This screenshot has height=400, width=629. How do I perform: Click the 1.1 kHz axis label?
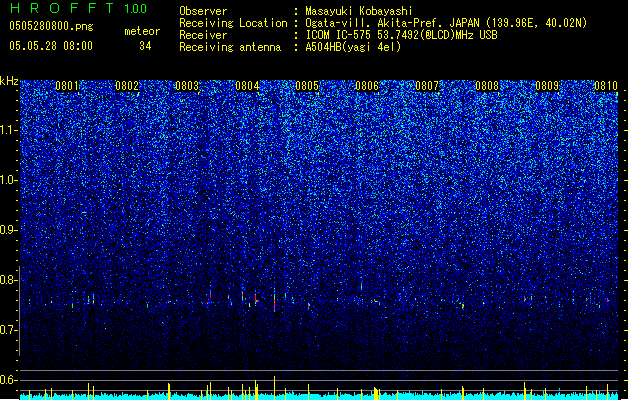(9, 130)
